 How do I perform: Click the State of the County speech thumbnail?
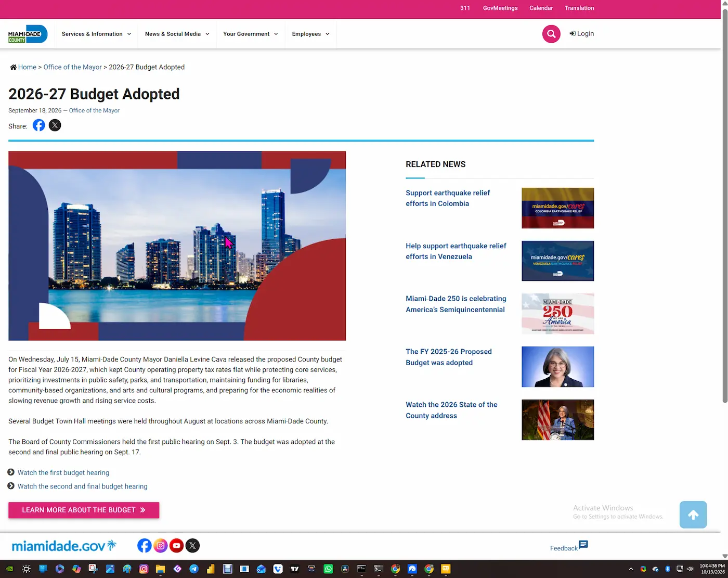pyautogui.click(x=557, y=420)
